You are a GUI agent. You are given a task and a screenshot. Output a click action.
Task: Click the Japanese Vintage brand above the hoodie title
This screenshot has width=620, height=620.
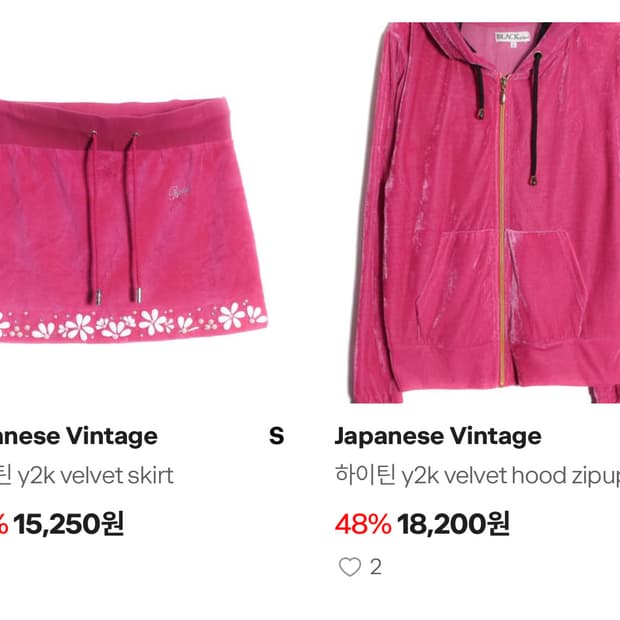click(x=437, y=436)
